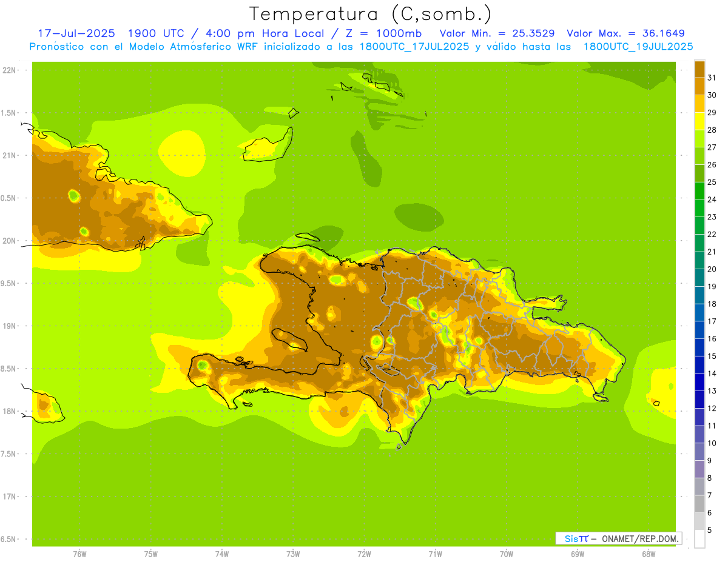Click the '15' colorbar label

pos(712,356)
